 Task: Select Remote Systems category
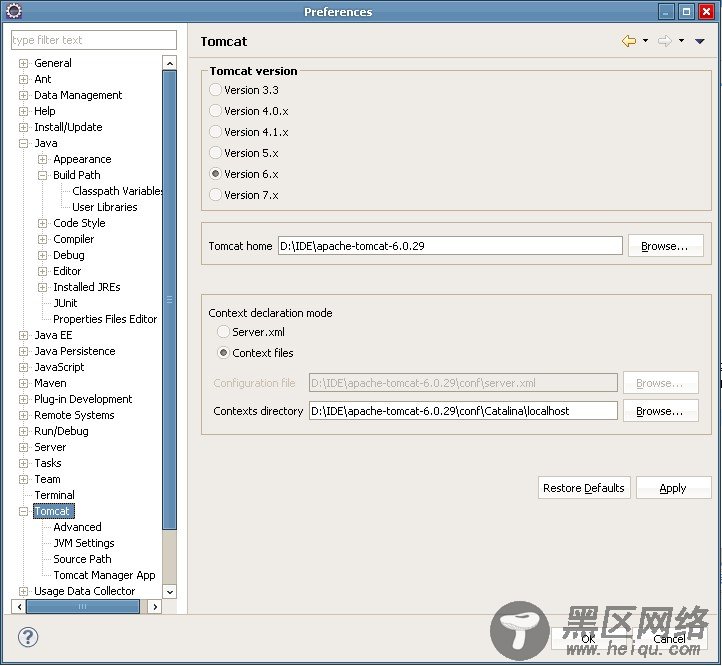point(74,415)
